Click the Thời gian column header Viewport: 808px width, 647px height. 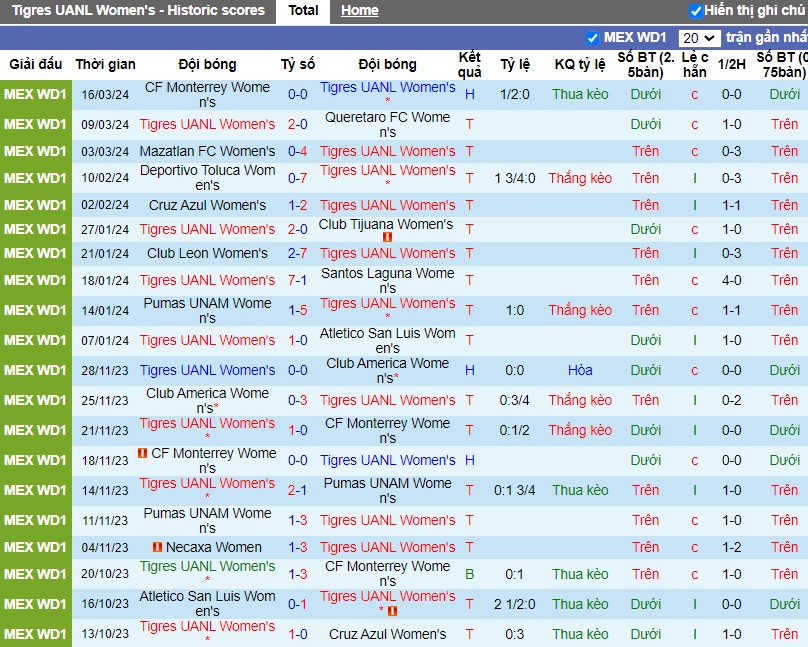point(105,64)
